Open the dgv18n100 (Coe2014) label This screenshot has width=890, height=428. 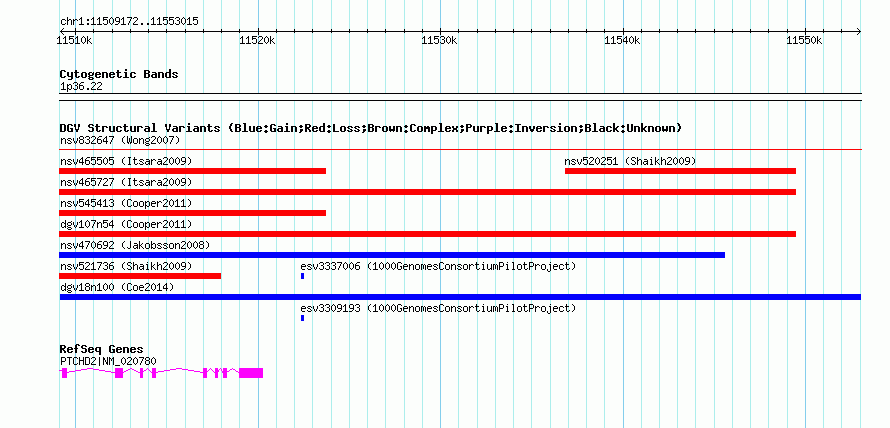click(117, 287)
